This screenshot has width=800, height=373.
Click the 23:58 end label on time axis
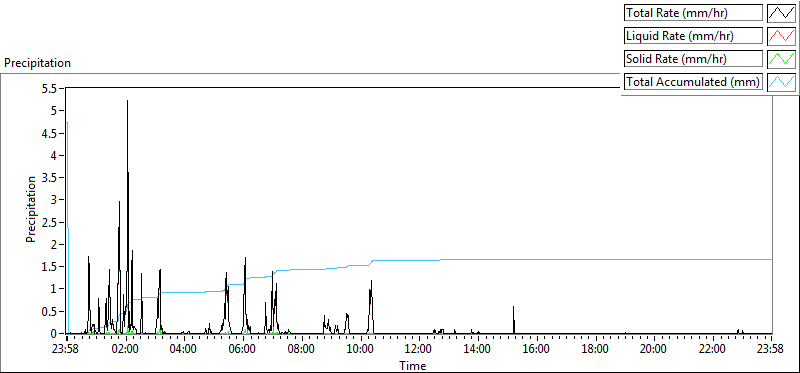click(771, 349)
